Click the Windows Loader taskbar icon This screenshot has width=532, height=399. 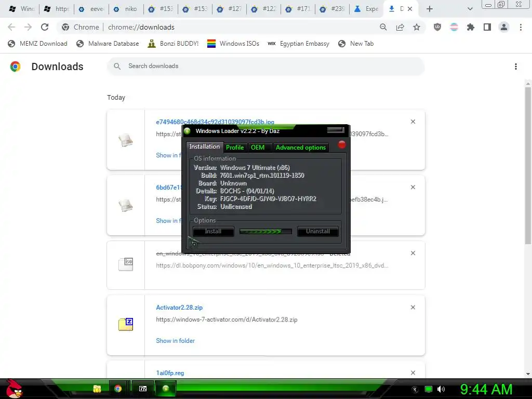(166, 389)
